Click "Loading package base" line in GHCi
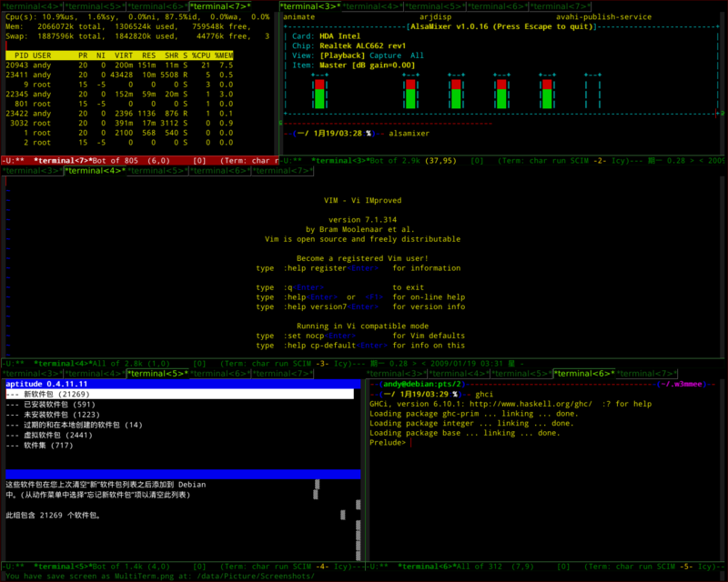 [465, 433]
